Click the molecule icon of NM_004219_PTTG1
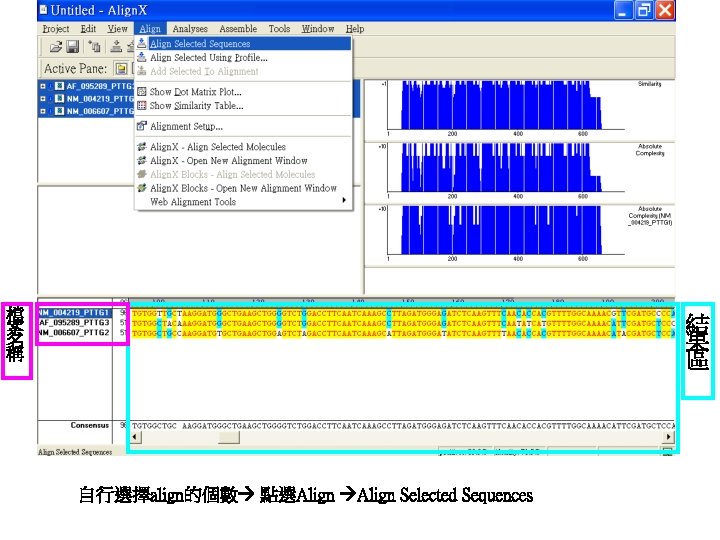This screenshot has width=720, height=540. click(x=59, y=98)
